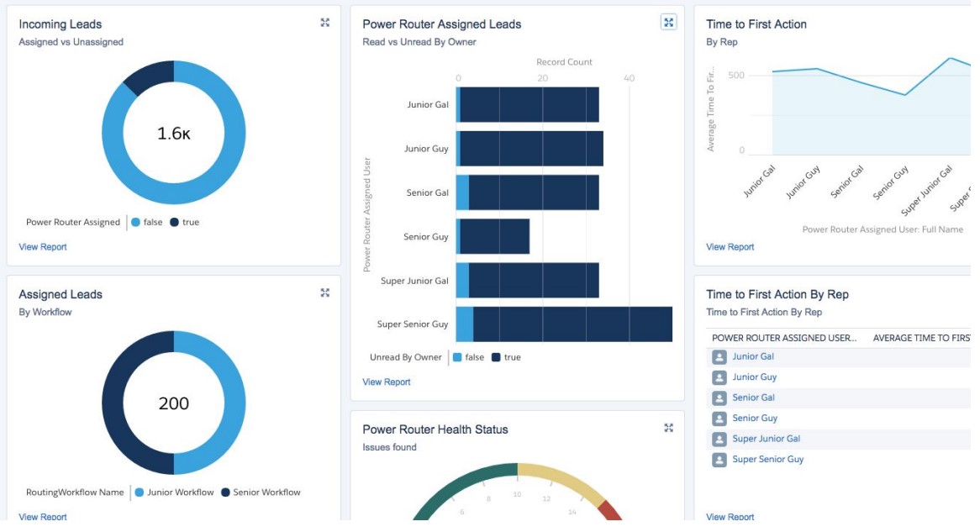Click the avatar icon beside Super Senior Guy
The width and height of the screenshot is (980, 532).
click(x=719, y=460)
